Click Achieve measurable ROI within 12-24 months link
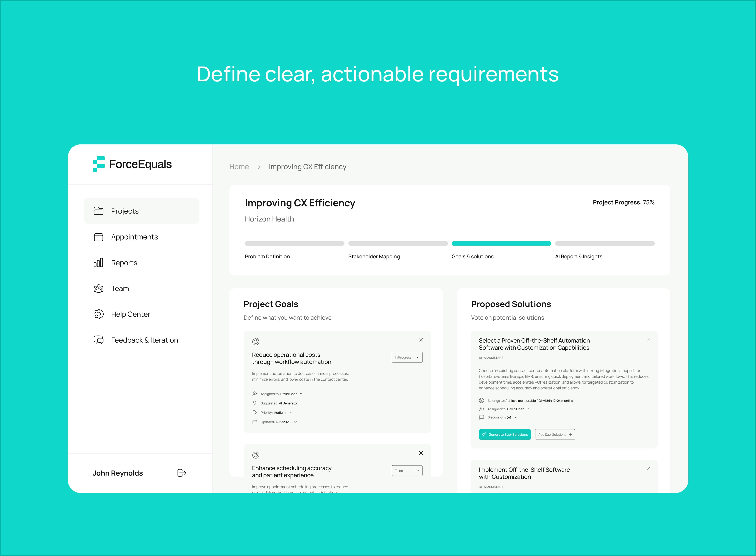 pos(539,401)
